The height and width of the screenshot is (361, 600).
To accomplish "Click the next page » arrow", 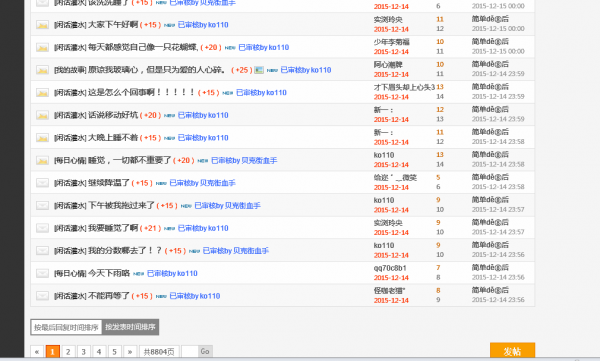I will [x=130, y=351].
